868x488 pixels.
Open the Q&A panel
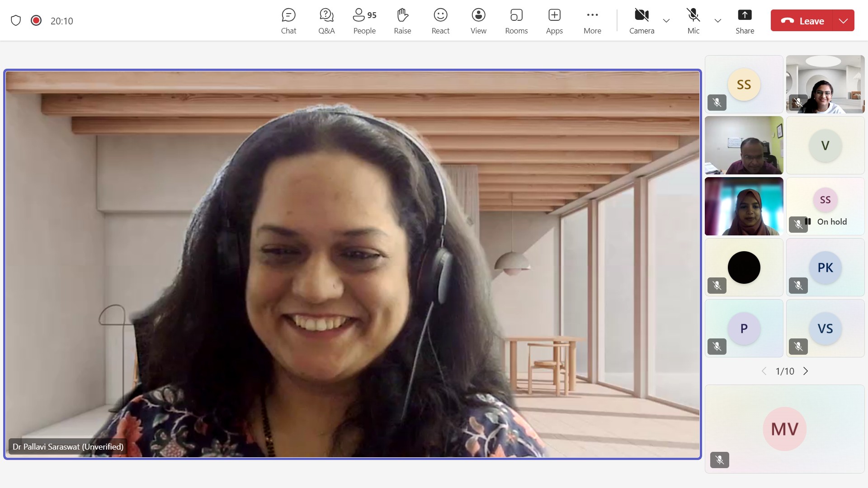326,21
